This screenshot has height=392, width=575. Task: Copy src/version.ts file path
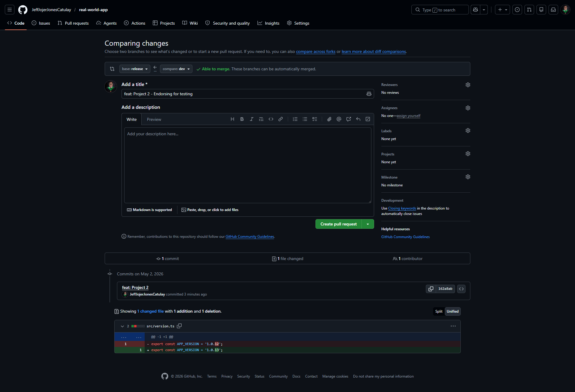pyautogui.click(x=179, y=326)
